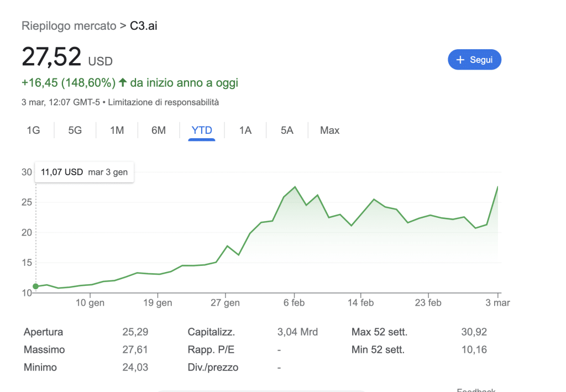Click the 27 gen axis label
566x392 pixels.
[226, 303]
